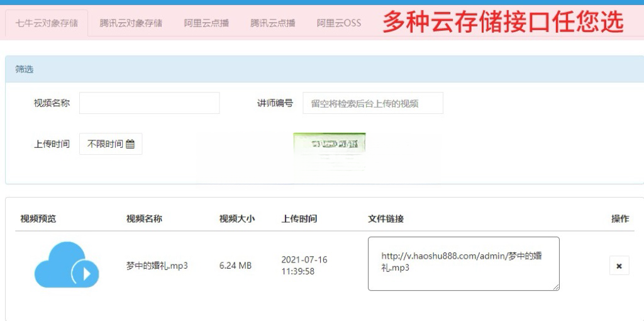Click the red 多种云存储接口任您选 banner text
Screen dimensions: 644x321
(x=503, y=22)
